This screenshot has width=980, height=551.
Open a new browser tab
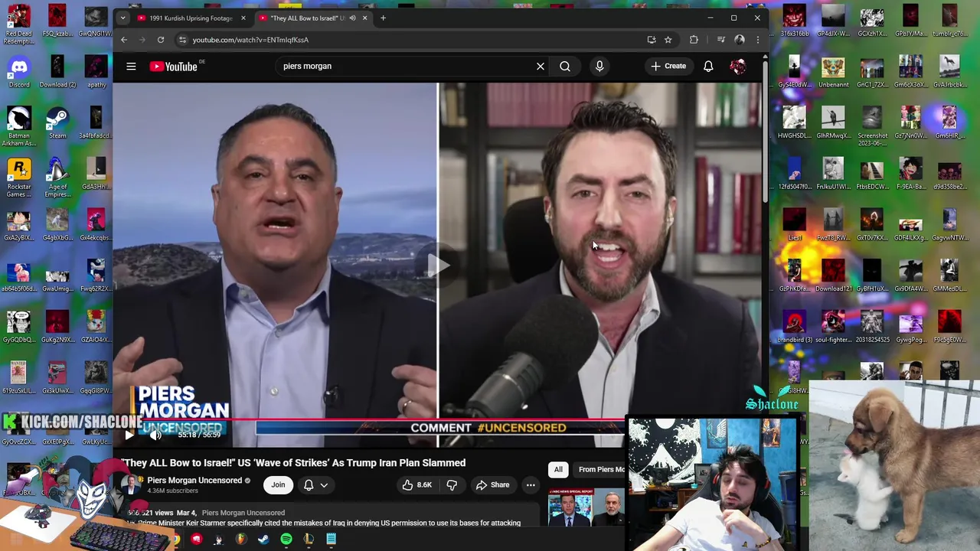(x=383, y=18)
